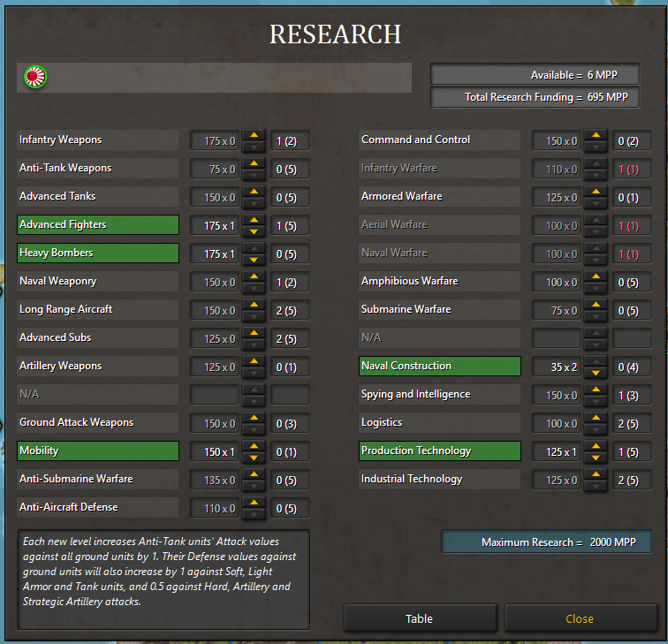
Task: Increase Anti-Aircraft Defense research up arrow
Action: (x=254, y=502)
